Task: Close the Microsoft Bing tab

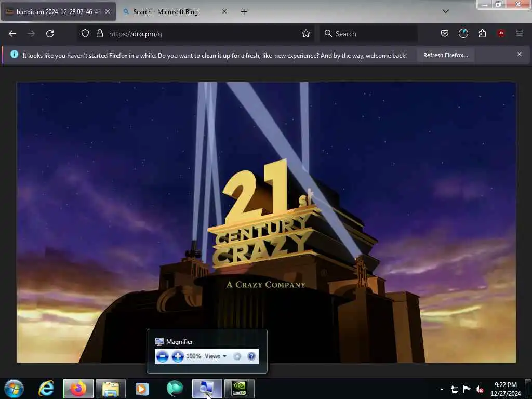Action: pyautogui.click(x=224, y=11)
